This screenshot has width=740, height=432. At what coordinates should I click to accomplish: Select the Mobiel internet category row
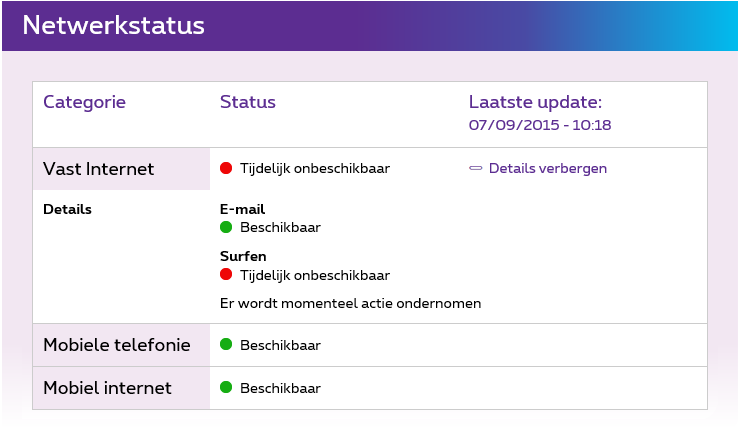107,388
